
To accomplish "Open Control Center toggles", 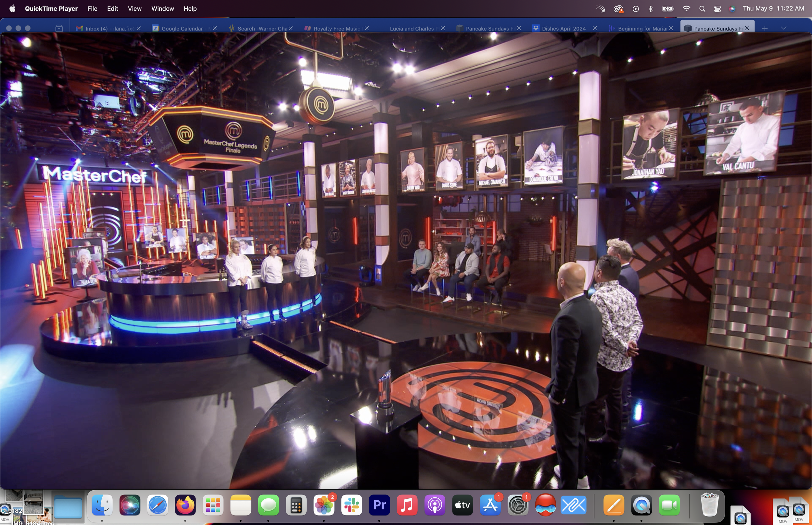I will pyautogui.click(x=717, y=9).
